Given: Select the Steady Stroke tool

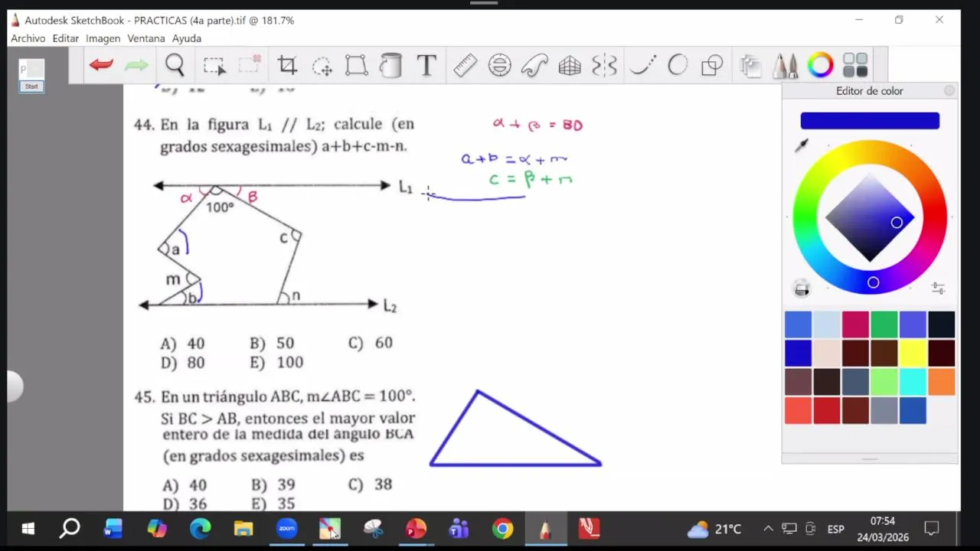Looking at the screenshot, I should tap(643, 66).
